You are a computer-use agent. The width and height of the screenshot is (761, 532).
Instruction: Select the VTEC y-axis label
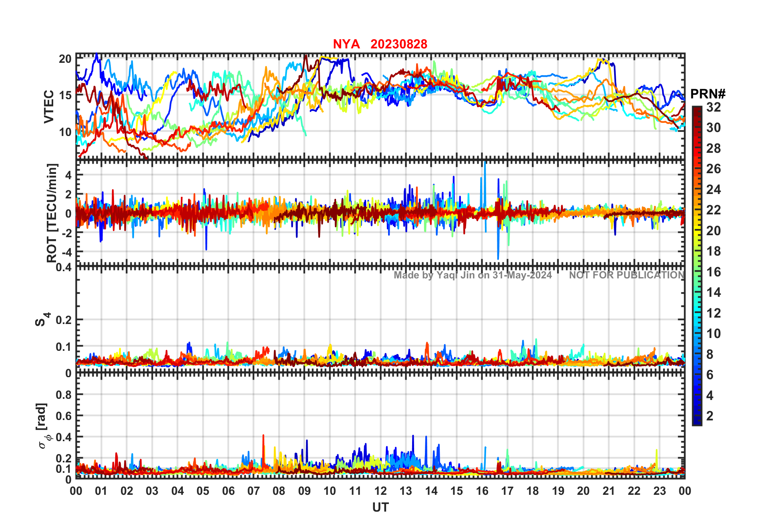click(49, 107)
